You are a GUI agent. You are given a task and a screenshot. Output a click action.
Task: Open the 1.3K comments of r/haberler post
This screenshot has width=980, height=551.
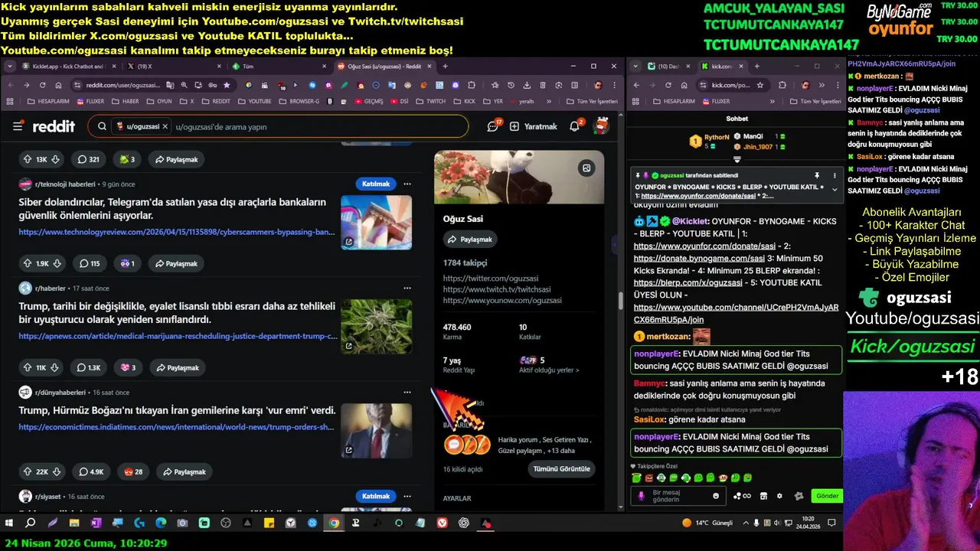pyautogui.click(x=90, y=367)
